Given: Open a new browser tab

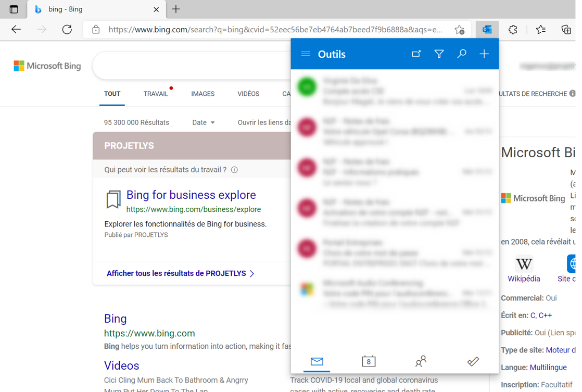Looking at the screenshot, I should 176,9.
